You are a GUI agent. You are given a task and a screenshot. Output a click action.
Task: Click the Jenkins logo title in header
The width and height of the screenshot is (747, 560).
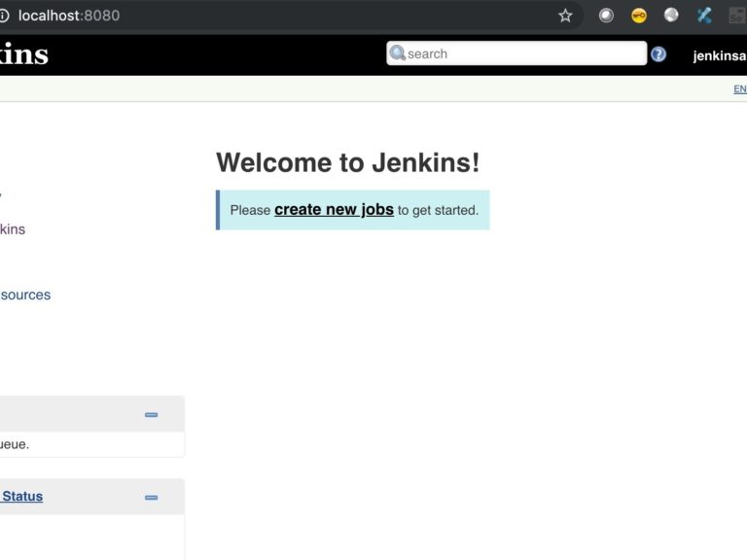point(23,54)
